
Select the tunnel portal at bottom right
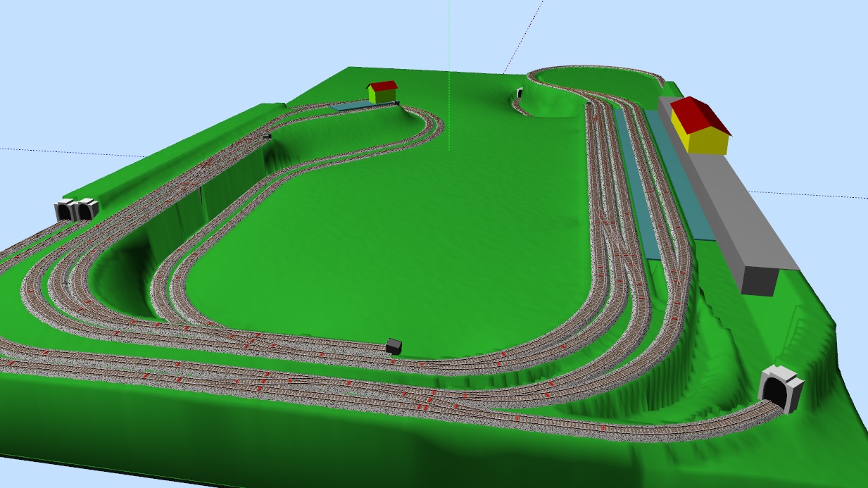tap(781, 389)
